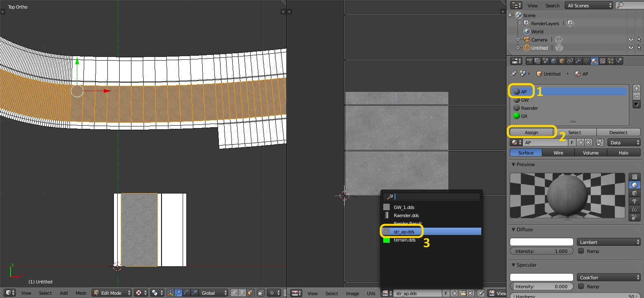Toggle the Diffuse Ramp checkbox
Screen dimensions: 644x298
581,251
